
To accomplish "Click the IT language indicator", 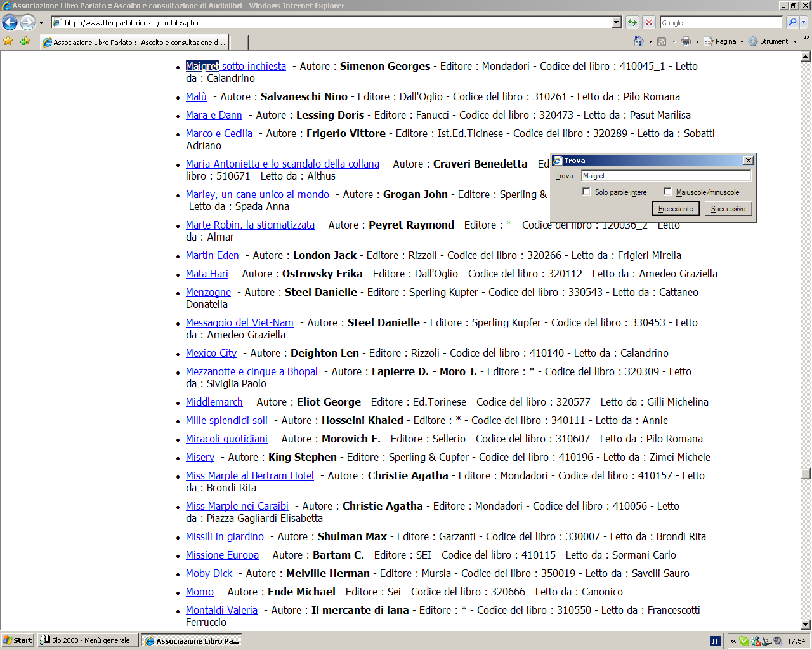I will [x=715, y=641].
